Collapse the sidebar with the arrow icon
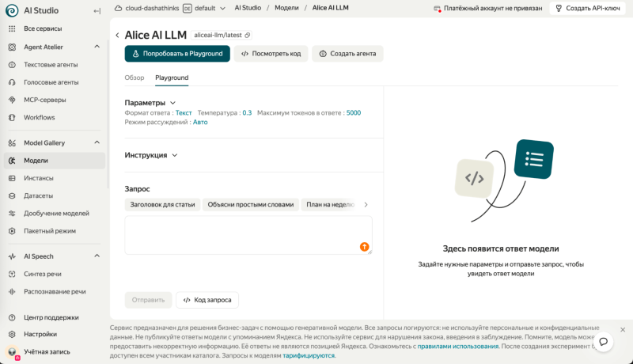This screenshot has width=633, height=364. click(x=97, y=11)
